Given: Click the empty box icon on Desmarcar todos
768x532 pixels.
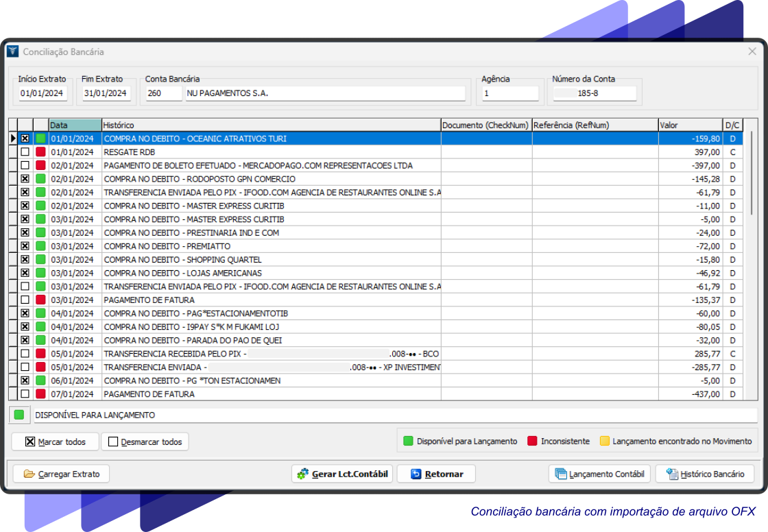Looking at the screenshot, I should click(x=113, y=442).
